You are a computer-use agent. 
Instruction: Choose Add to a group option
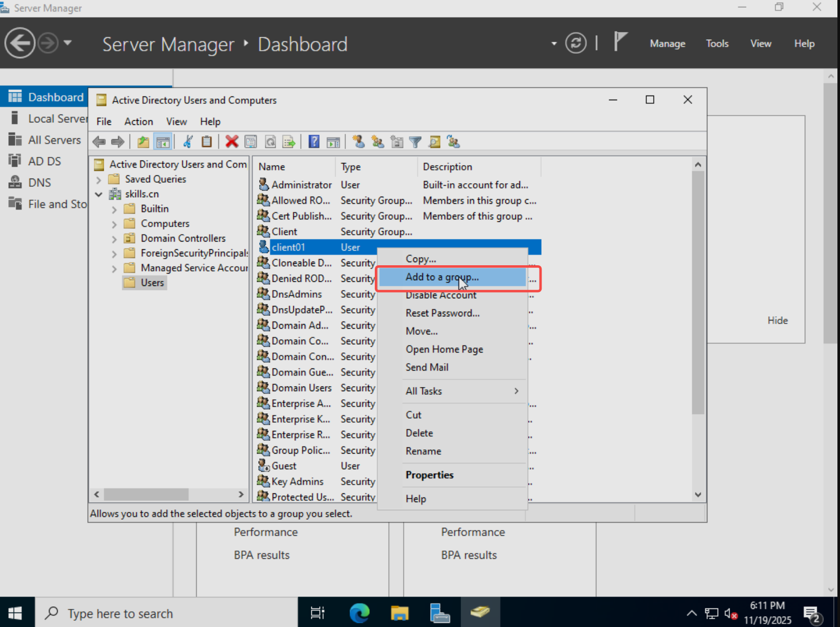pyautogui.click(x=452, y=277)
